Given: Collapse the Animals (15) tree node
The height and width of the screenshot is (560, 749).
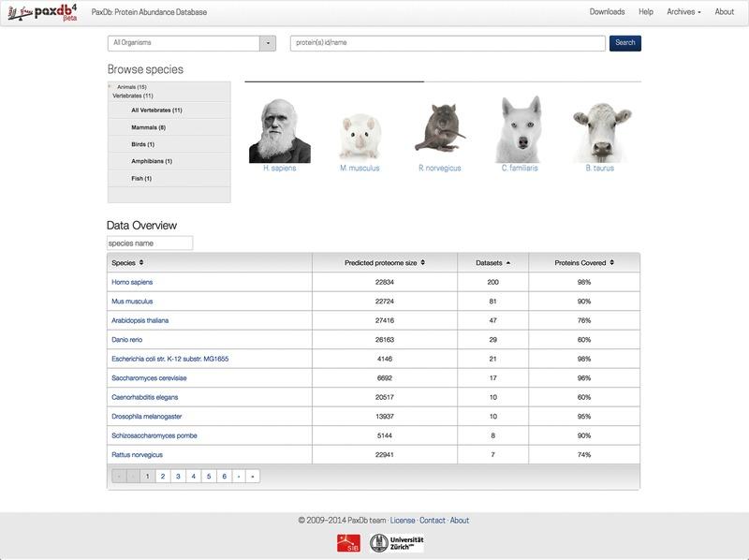Looking at the screenshot, I should click(x=111, y=86).
